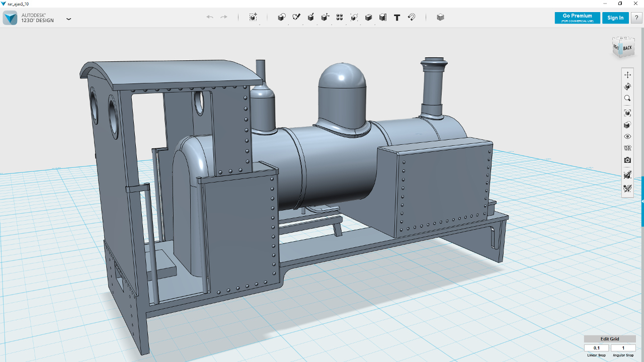The image size is (644, 362).
Task: Expand the right side panel handle
Action: pyautogui.click(x=642, y=201)
